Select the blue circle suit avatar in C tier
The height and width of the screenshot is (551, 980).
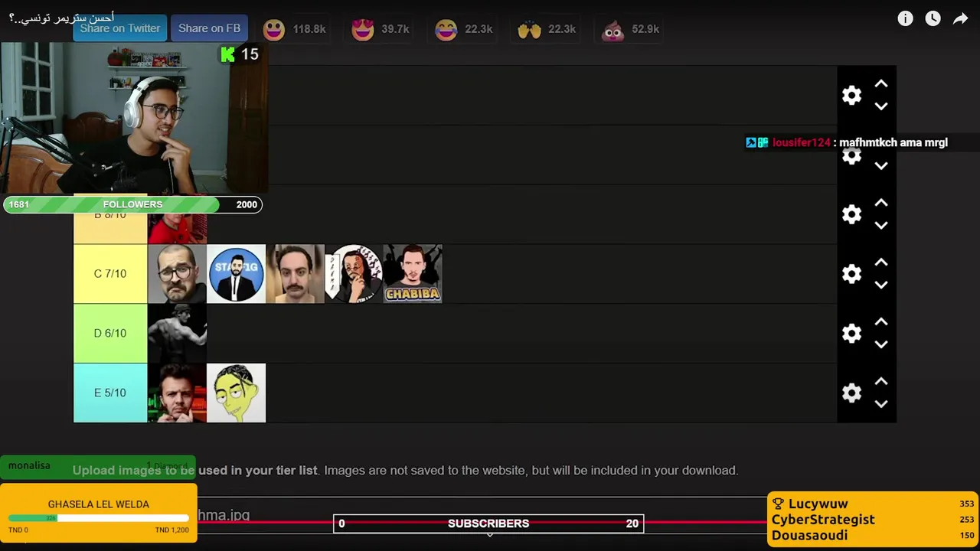[x=236, y=274]
